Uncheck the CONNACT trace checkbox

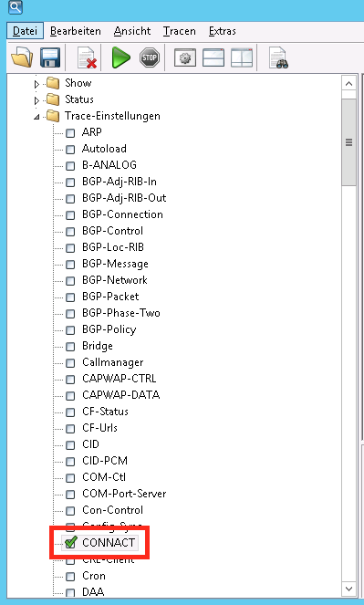pos(70,543)
